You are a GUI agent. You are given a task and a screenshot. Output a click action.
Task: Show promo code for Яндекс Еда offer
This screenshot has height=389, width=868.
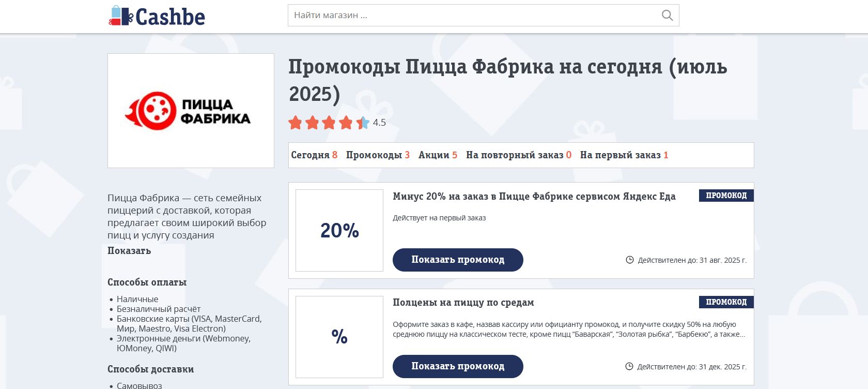click(458, 260)
